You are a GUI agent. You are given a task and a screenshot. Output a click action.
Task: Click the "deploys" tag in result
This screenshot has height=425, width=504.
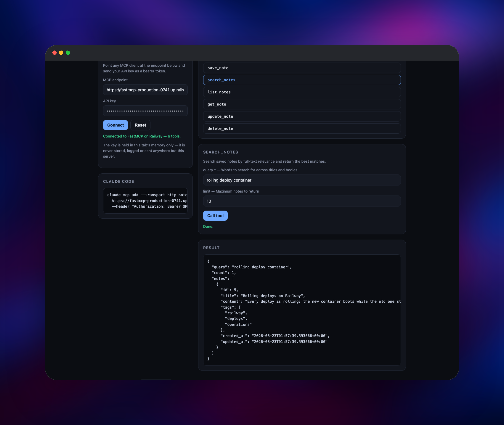pos(236,319)
